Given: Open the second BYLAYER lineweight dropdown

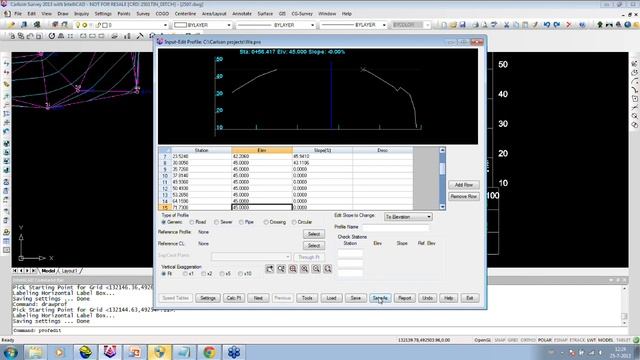Looking at the screenshot, I should [384, 25].
